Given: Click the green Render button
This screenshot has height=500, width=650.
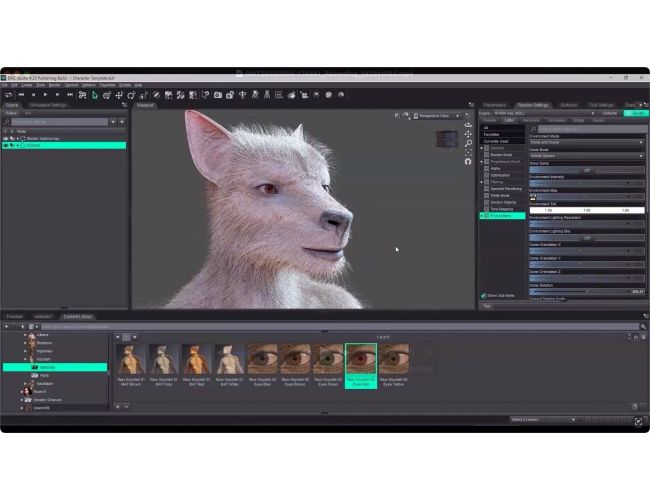Looking at the screenshot, I should point(636,113).
